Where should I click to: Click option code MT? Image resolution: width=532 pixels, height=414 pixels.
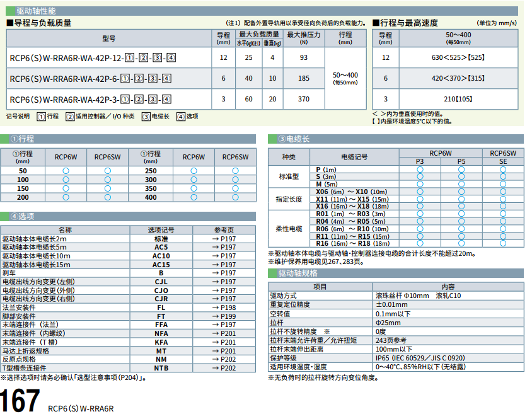coord(161,351)
